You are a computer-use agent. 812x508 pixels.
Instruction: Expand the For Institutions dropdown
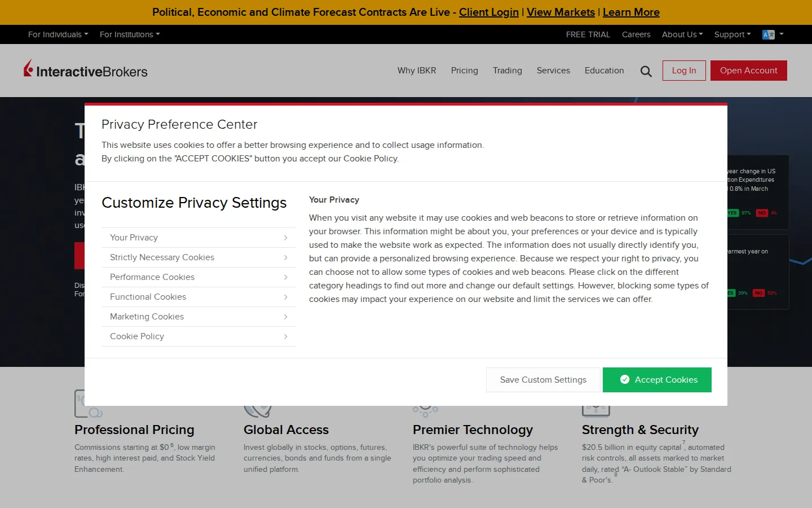130,34
